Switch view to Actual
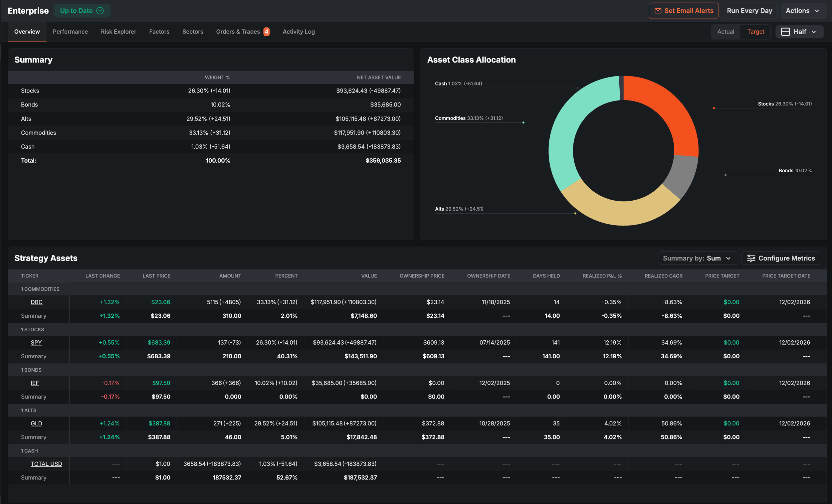 [725, 32]
